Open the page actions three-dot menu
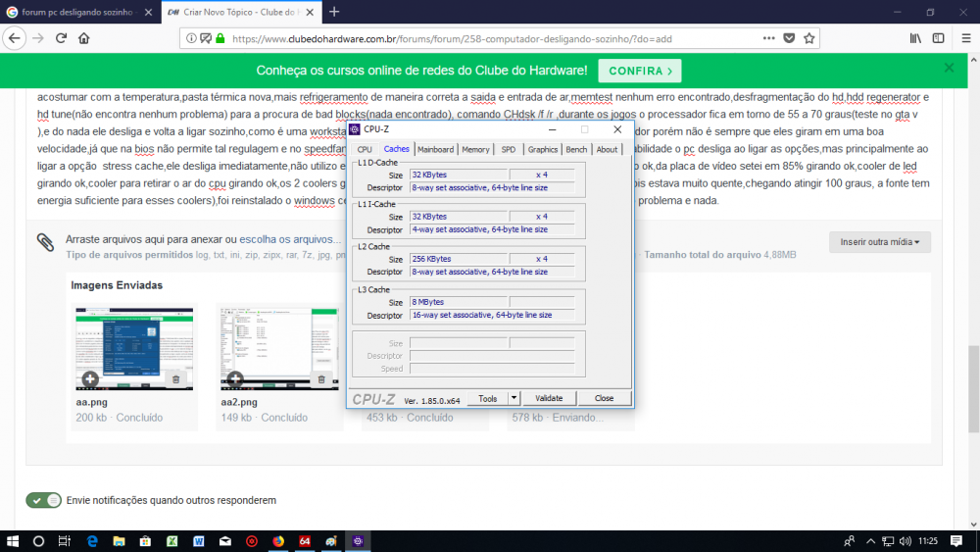This screenshot has width=980, height=552. pyautogui.click(x=769, y=38)
